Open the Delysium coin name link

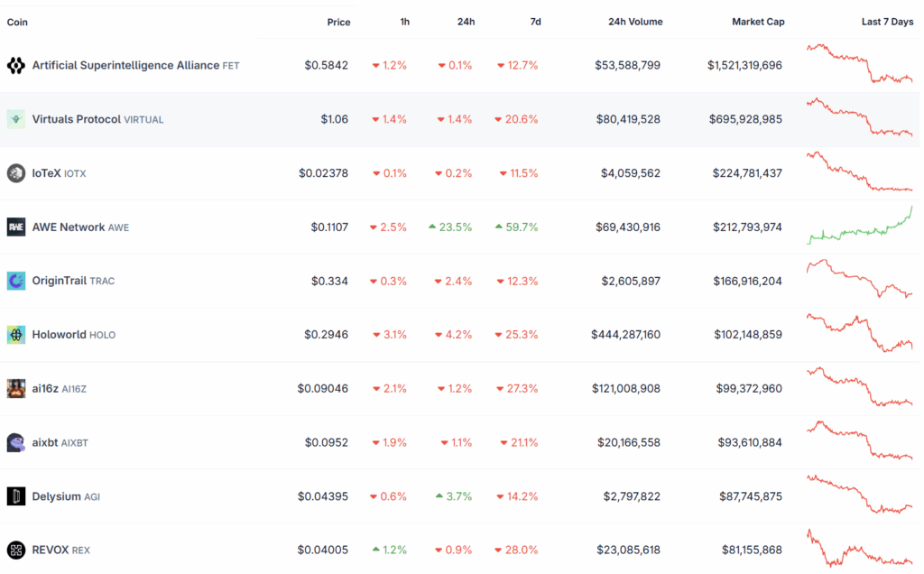pyautogui.click(x=56, y=496)
